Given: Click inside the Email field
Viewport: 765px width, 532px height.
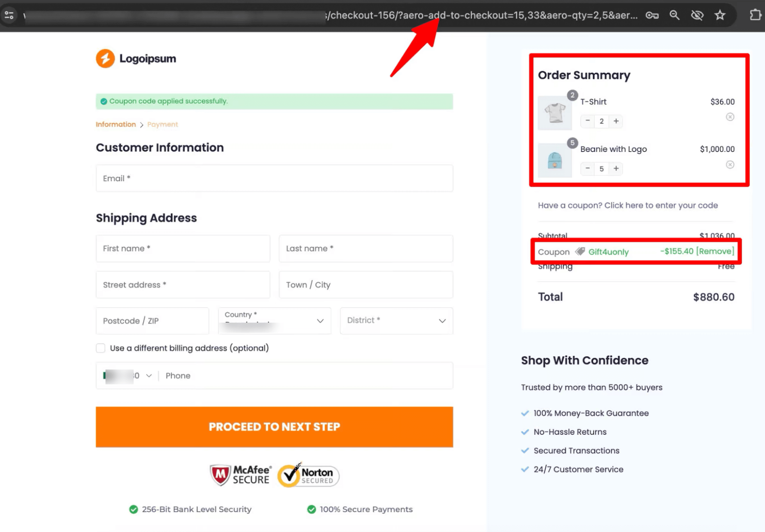Looking at the screenshot, I should (274, 179).
